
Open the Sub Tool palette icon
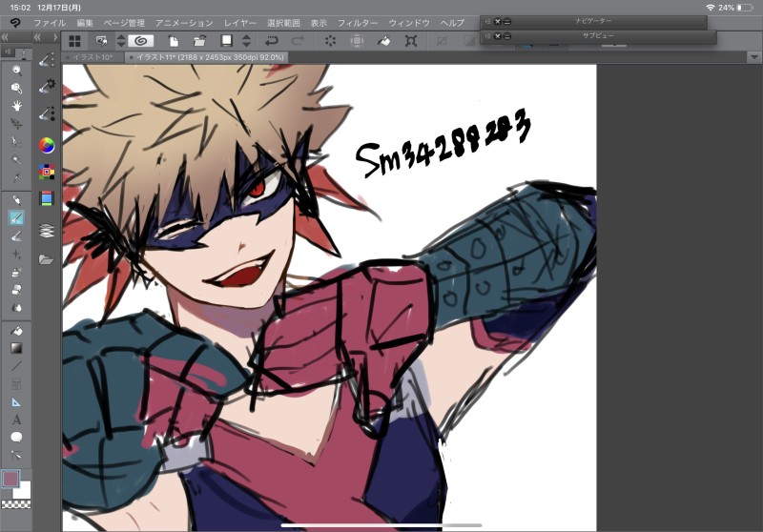pyautogui.click(x=47, y=59)
